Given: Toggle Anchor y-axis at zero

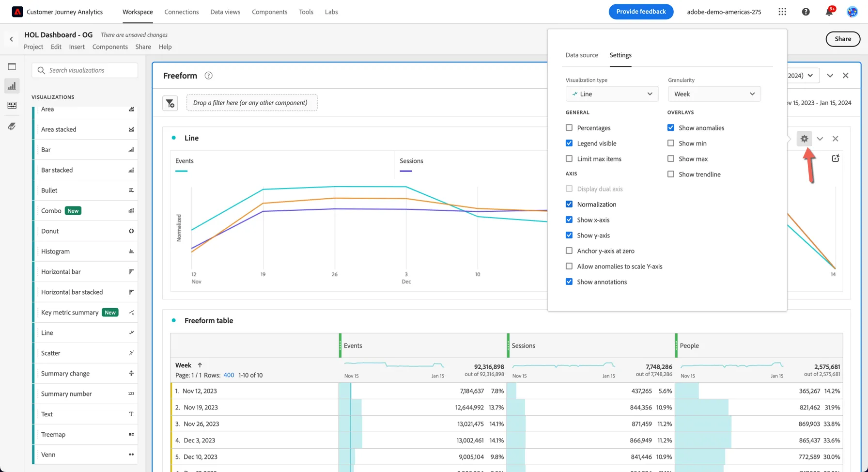Looking at the screenshot, I should [x=569, y=251].
